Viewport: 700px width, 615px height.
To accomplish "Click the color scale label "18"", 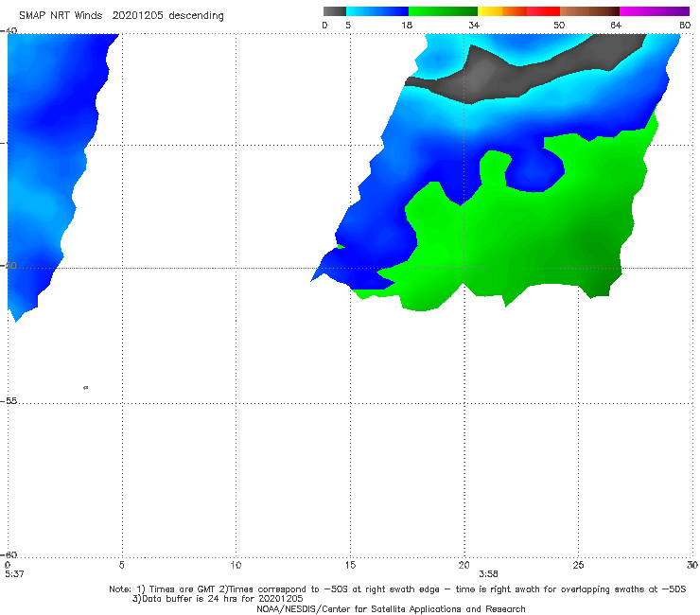I will coord(407,25).
